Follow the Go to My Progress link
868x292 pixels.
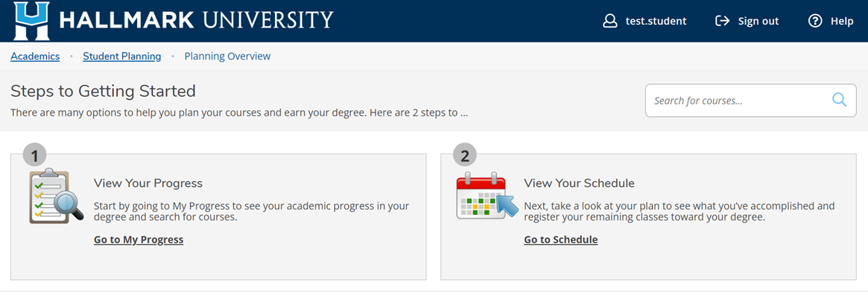pyautogui.click(x=139, y=239)
